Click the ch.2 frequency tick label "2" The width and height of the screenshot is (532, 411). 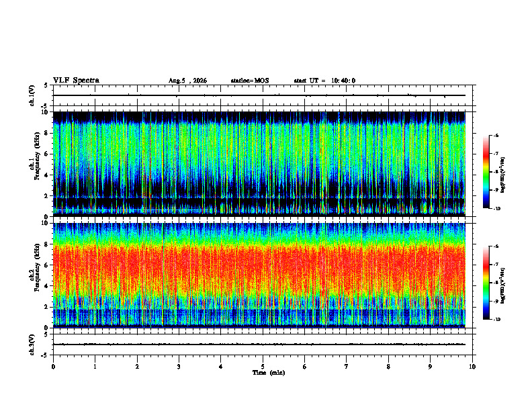[x=46, y=307]
